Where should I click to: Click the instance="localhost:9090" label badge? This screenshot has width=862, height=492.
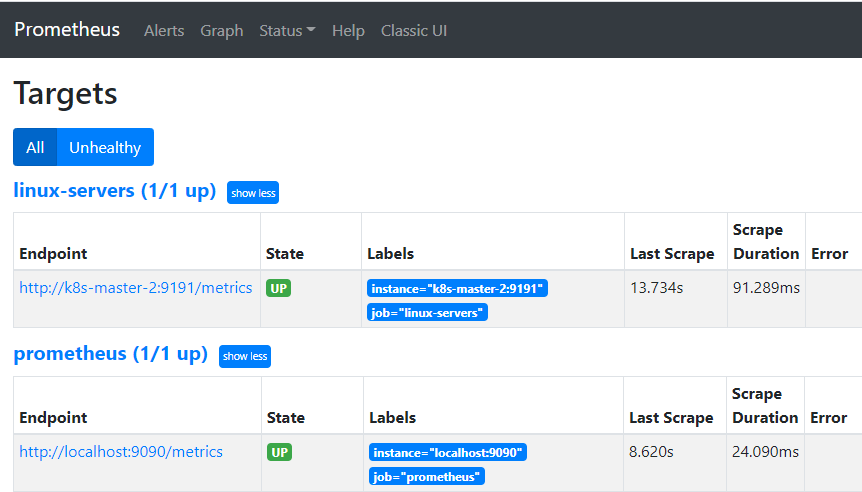click(448, 452)
